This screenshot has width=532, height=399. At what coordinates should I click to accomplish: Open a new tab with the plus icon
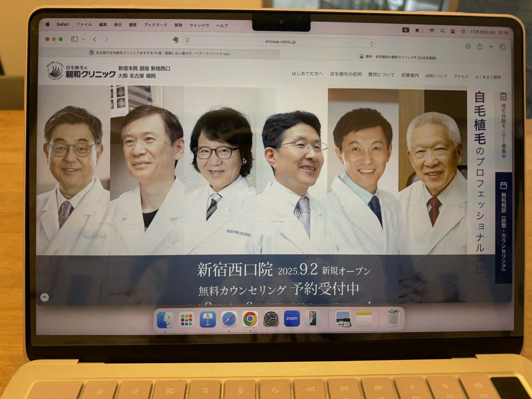(491, 46)
